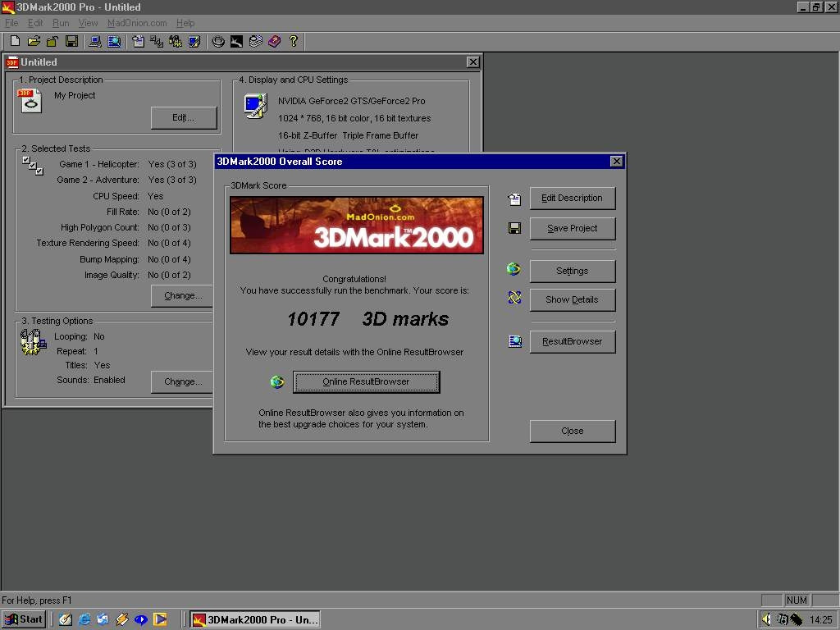Screen dimensions: 840x630
Task: Close the 3DMark2000 Overall Score dialog
Action: 617,162
